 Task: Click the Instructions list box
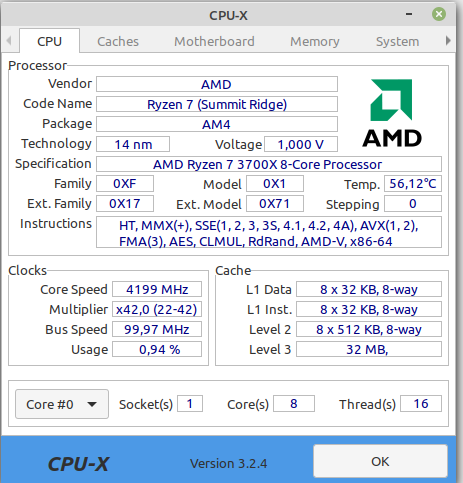269,232
